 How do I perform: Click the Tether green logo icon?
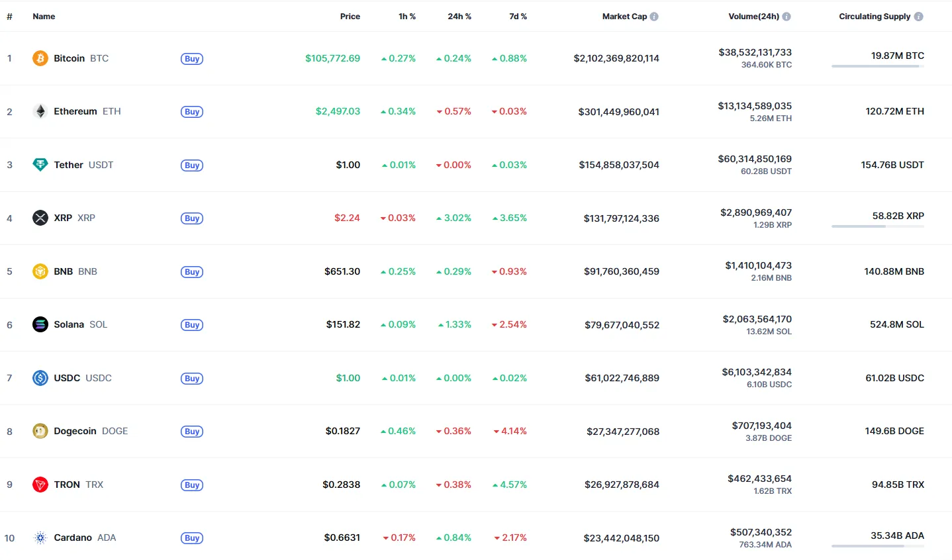click(x=40, y=165)
